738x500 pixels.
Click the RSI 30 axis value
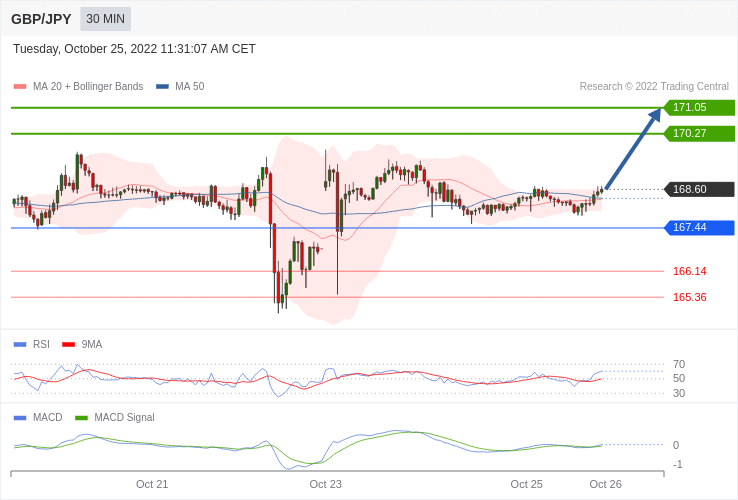pos(679,393)
